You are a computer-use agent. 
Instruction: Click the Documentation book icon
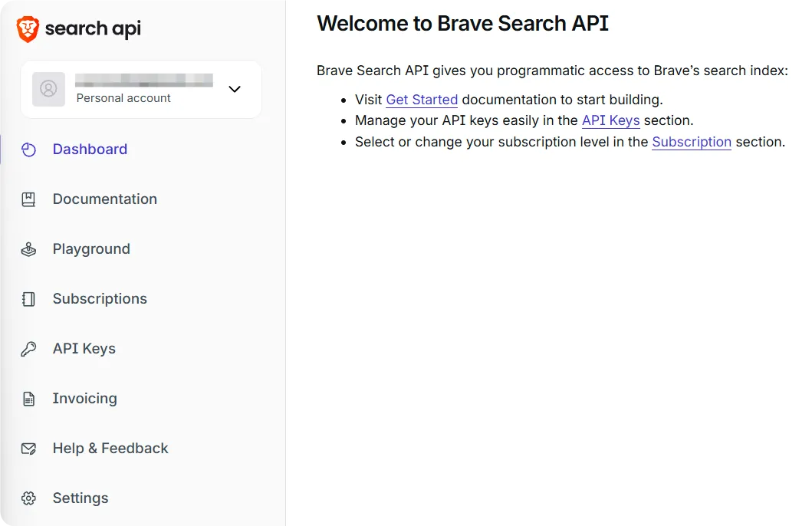[x=28, y=199]
